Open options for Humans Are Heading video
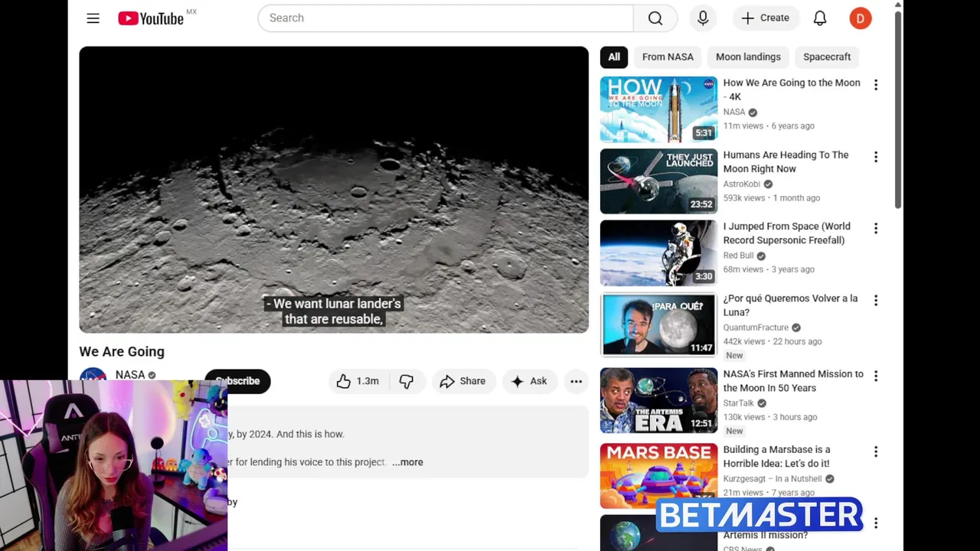This screenshot has width=980, height=551. pyautogui.click(x=876, y=157)
